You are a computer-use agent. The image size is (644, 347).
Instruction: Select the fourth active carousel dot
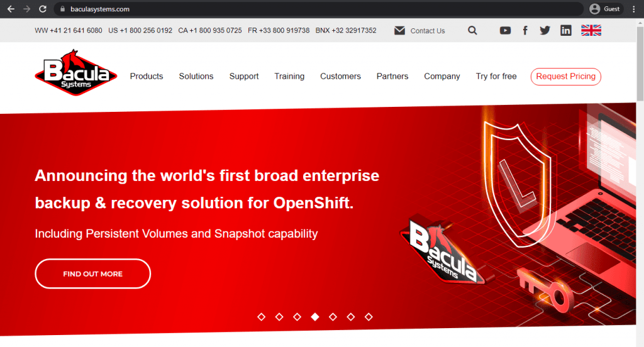click(x=315, y=317)
